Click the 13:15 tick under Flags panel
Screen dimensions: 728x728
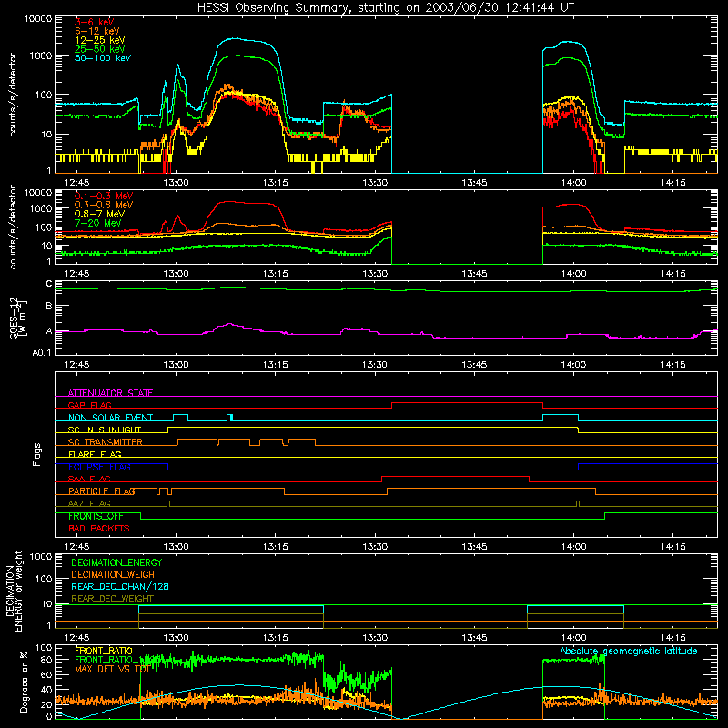click(276, 547)
